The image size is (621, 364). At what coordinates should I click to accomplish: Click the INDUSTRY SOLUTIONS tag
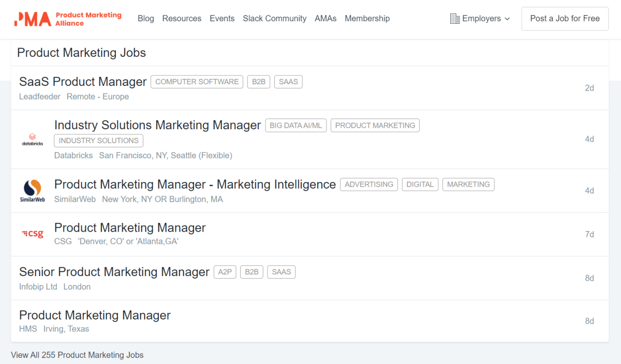coord(99,140)
